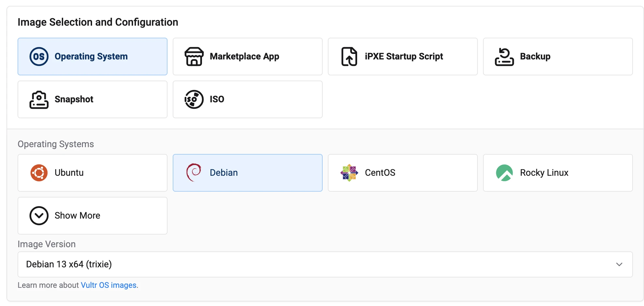The image size is (644, 306).
Task: Click the Ubuntu logo icon
Action: 39,173
